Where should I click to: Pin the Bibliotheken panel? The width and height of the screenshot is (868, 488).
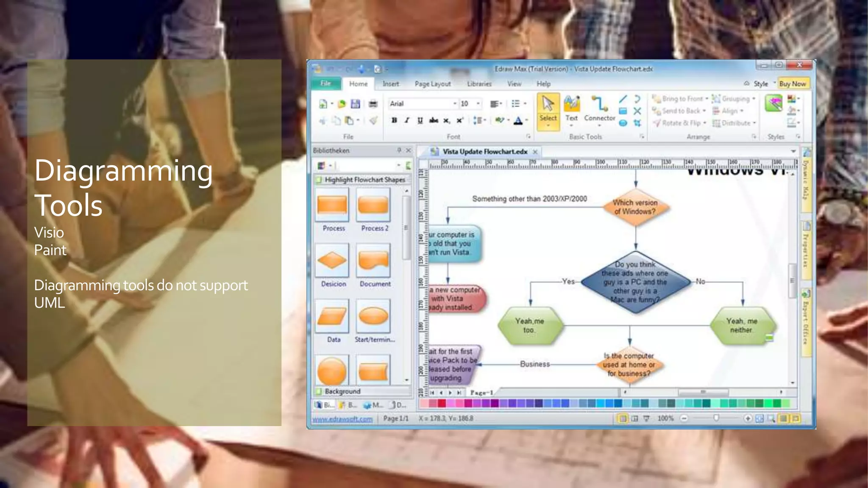[399, 150]
